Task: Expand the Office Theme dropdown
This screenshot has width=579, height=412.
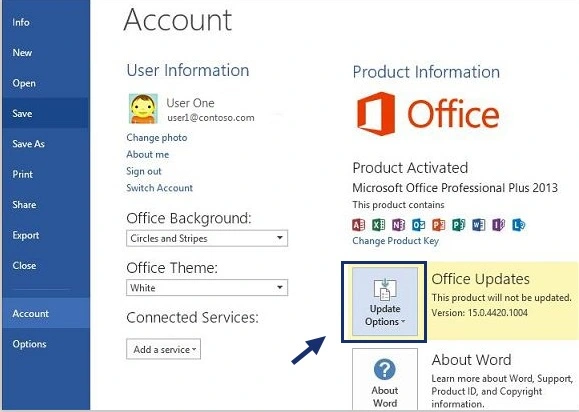Action: coord(207,288)
